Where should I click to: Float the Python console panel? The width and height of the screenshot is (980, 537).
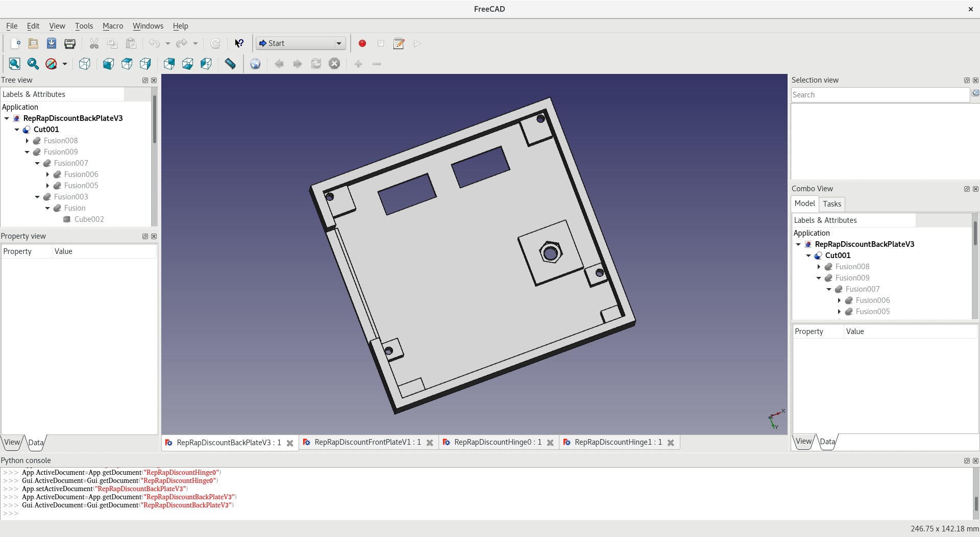click(967, 461)
